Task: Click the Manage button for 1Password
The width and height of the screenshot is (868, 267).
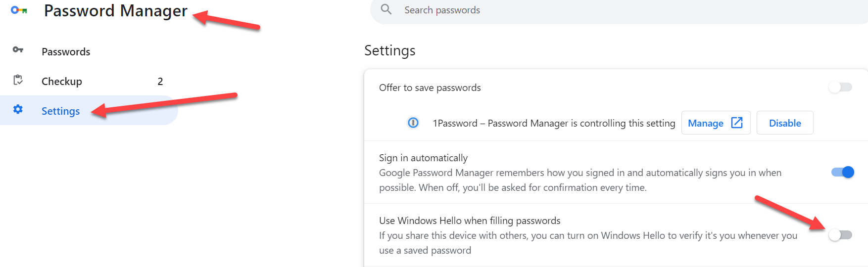Action: [x=716, y=123]
